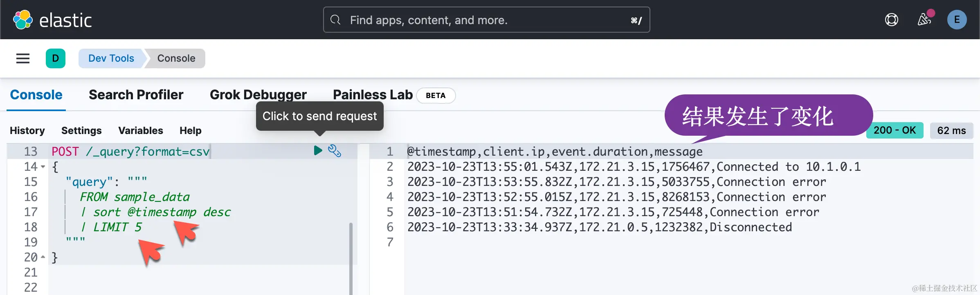Switch to the Search Profiler tab
Image resolution: width=980 pixels, height=295 pixels.
click(x=136, y=95)
